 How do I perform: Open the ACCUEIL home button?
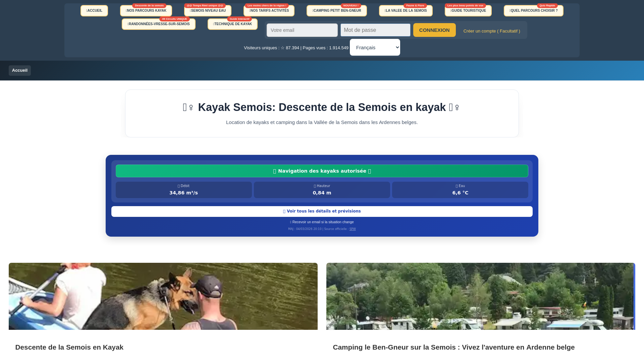(x=94, y=10)
